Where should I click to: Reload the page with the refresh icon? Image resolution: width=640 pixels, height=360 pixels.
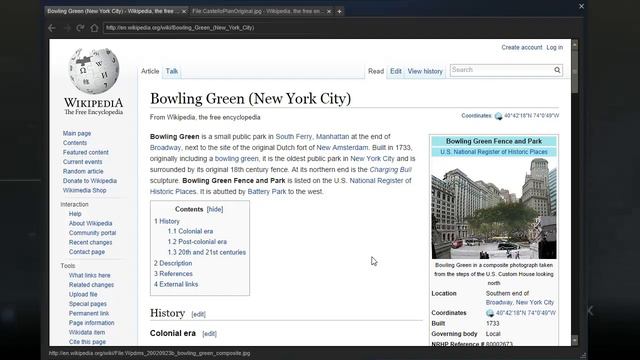pyautogui.click(x=80, y=28)
